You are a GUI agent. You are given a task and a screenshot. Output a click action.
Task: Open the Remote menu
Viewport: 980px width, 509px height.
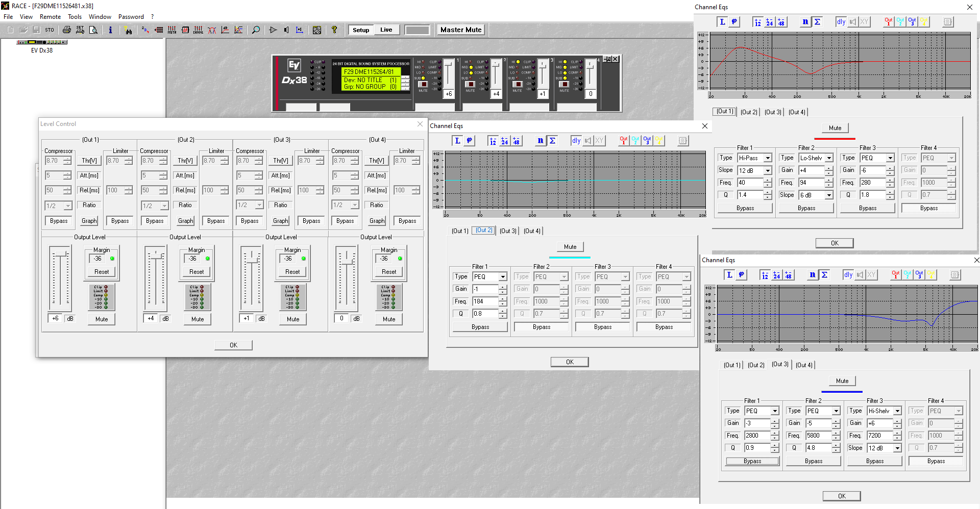50,17
